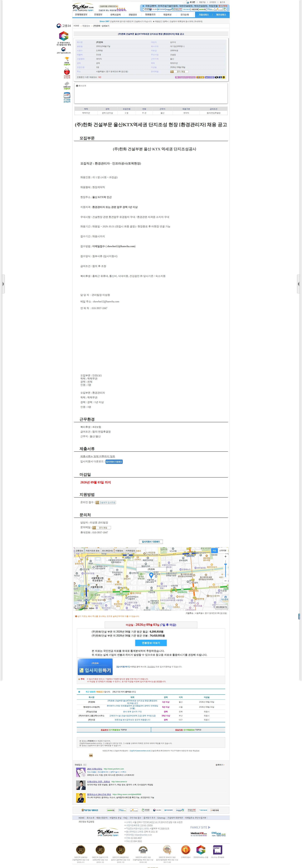Toggle 교통정보 on the map
The height and width of the screenshot is (868, 302).
pos(79,551)
